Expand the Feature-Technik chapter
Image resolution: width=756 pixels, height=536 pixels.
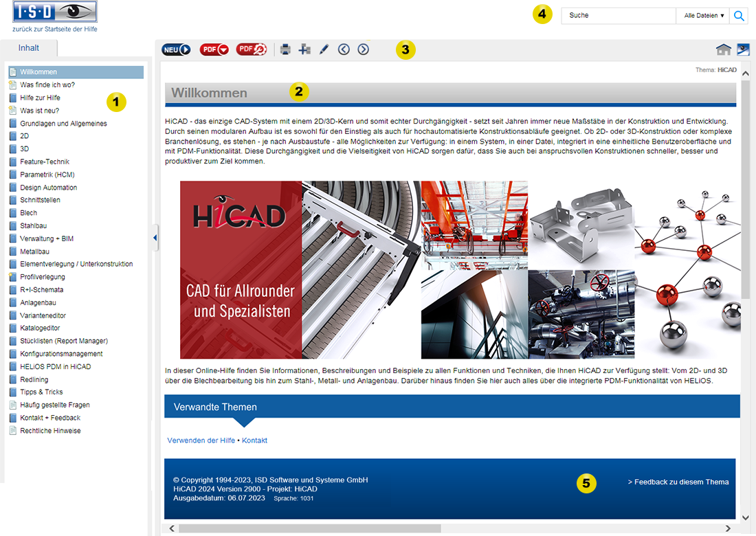45,162
